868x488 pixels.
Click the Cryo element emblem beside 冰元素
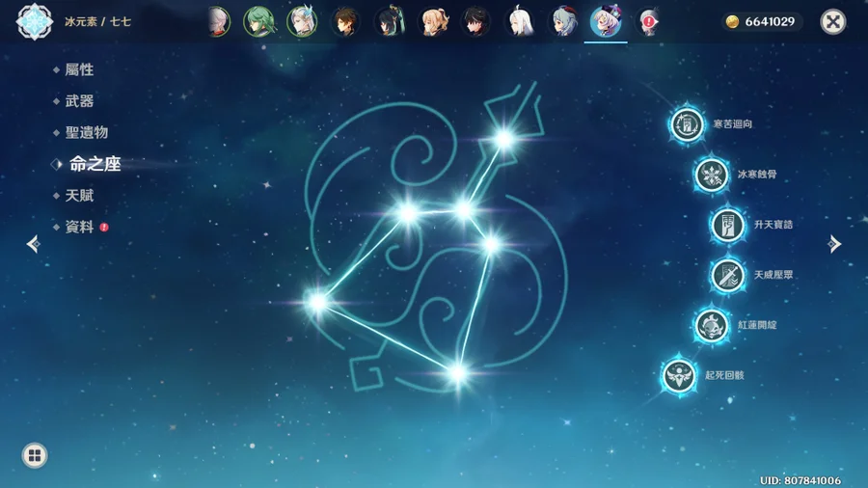click(35, 21)
